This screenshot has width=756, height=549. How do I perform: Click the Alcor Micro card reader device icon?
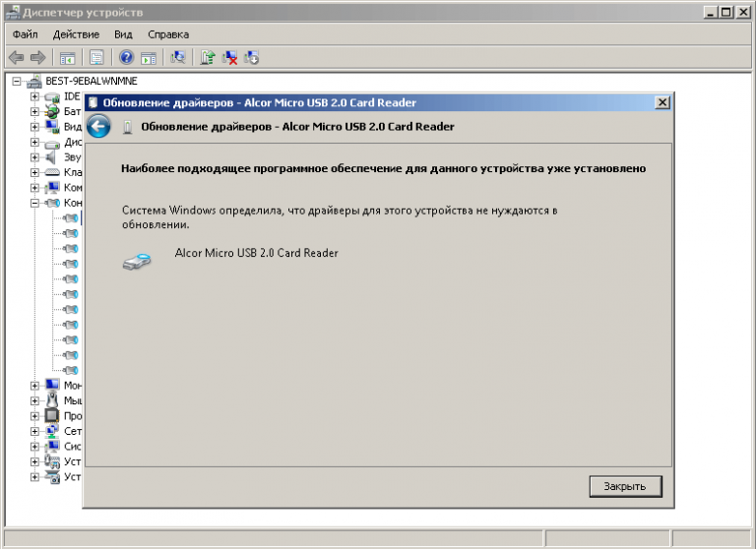coord(138,261)
